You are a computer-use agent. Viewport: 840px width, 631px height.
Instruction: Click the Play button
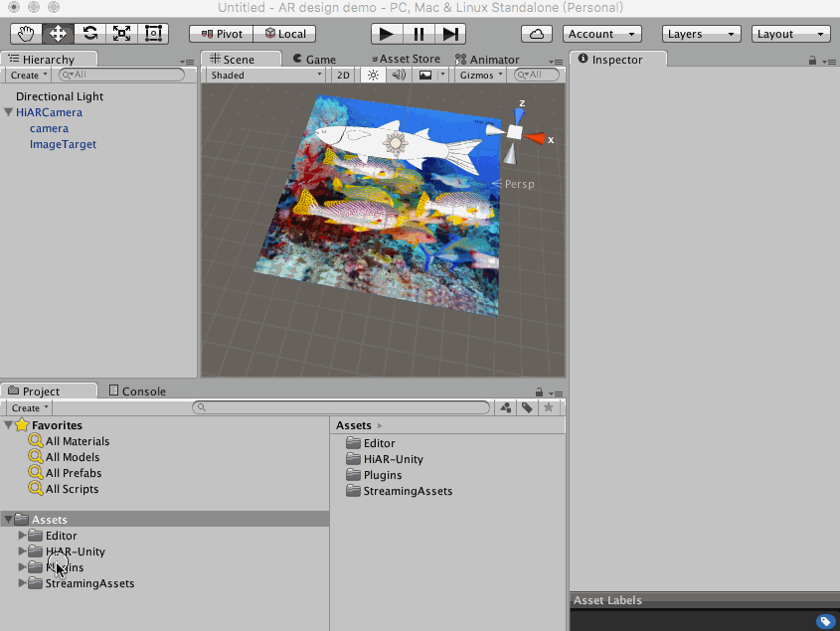387,34
